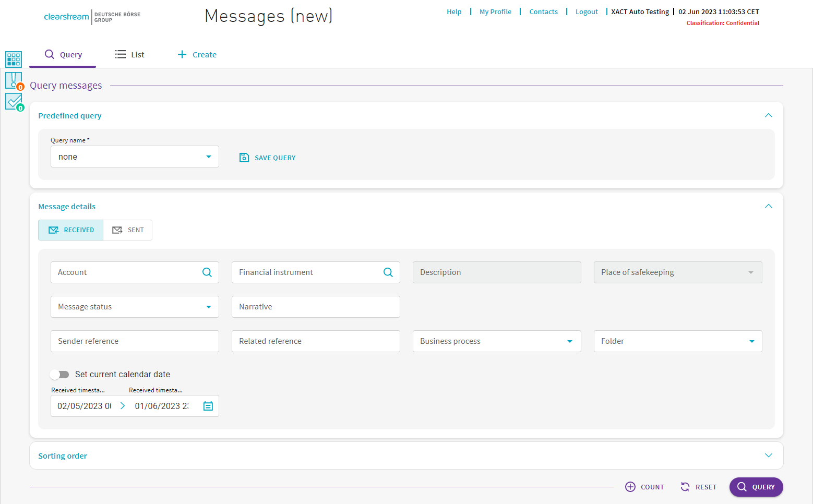The height and width of the screenshot is (504, 813).
Task: Open the Account search magnifier
Action: pyautogui.click(x=207, y=272)
